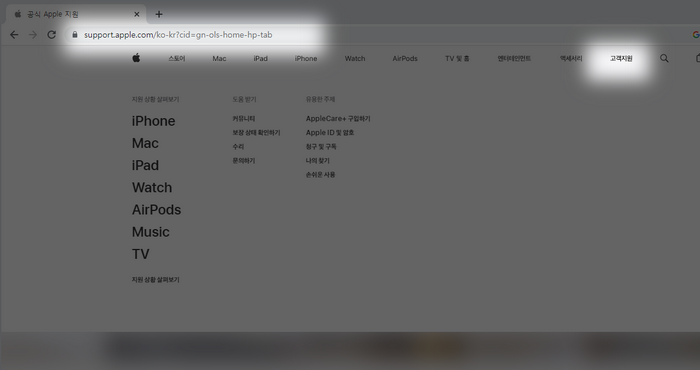The image size is (700, 370).
Task: Click the padlock site info icon
Action: tap(75, 34)
